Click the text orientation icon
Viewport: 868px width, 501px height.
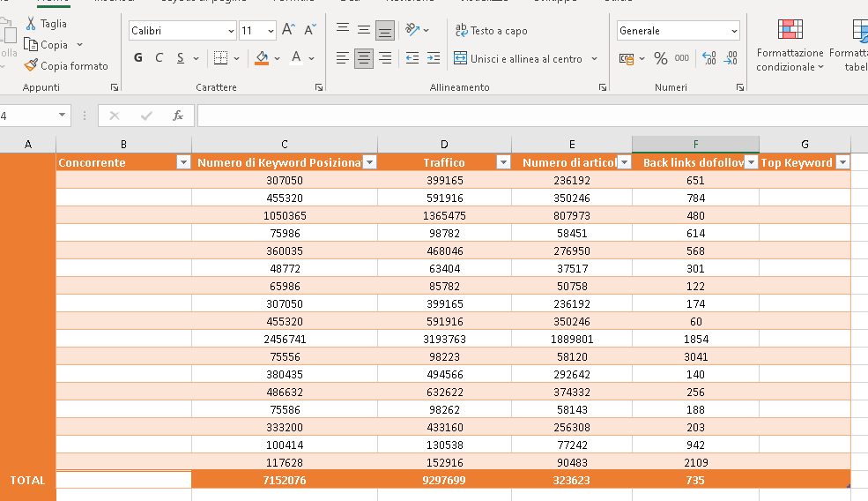(x=412, y=29)
